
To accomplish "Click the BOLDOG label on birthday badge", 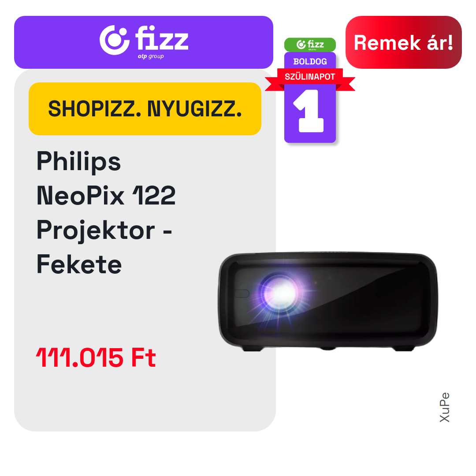I will click(x=310, y=61).
